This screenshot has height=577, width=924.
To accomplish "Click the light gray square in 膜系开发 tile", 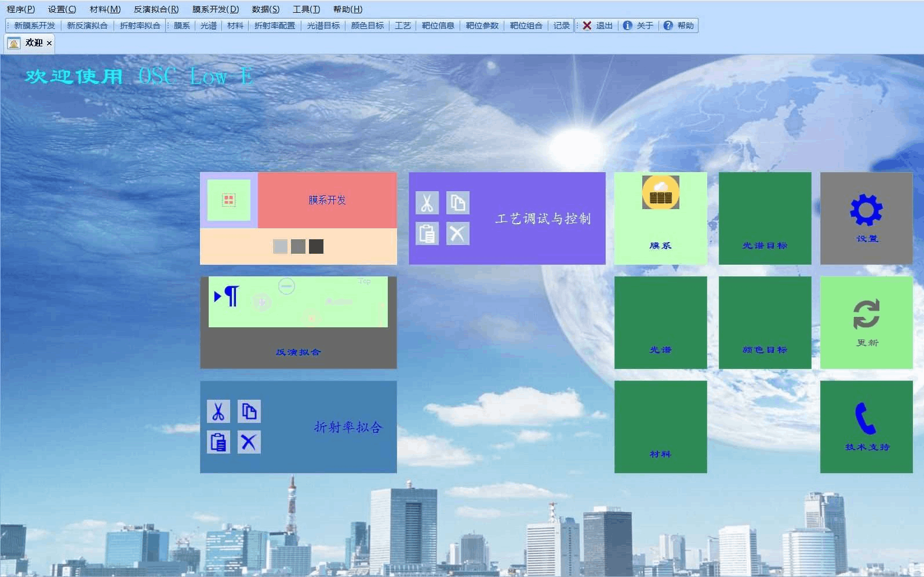I will pos(280,246).
